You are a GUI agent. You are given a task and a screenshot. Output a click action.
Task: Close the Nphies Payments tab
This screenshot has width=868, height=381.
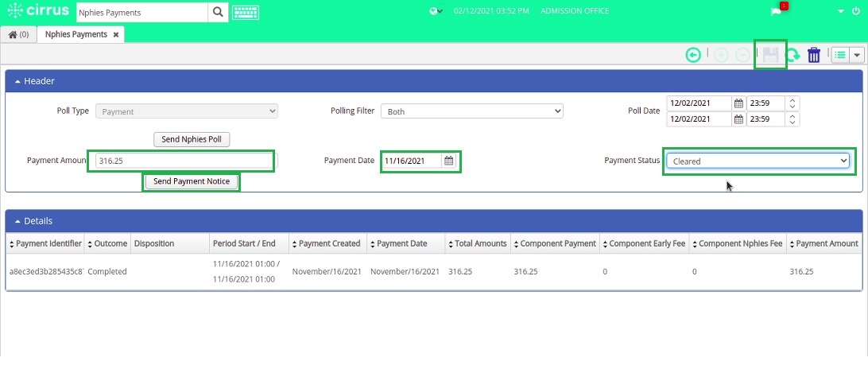tap(116, 34)
